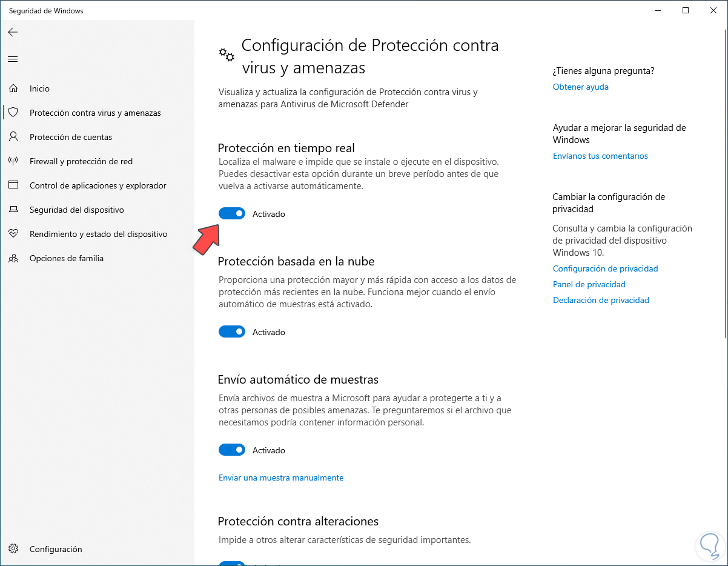Viewport: 728px width, 566px height.
Task: Open the hamburger navigation menu
Action: [x=13, y=59]
